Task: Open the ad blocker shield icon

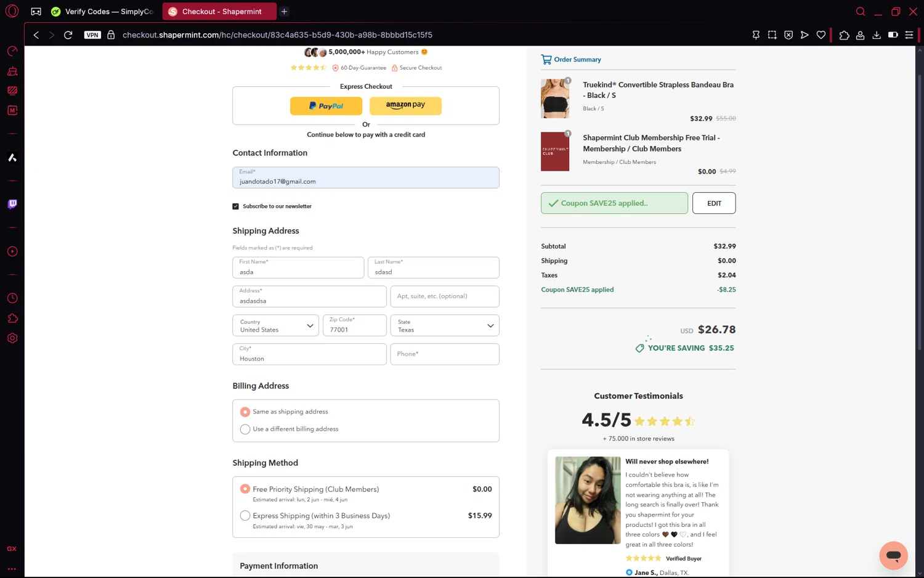Action: click(x=788, y=35)
